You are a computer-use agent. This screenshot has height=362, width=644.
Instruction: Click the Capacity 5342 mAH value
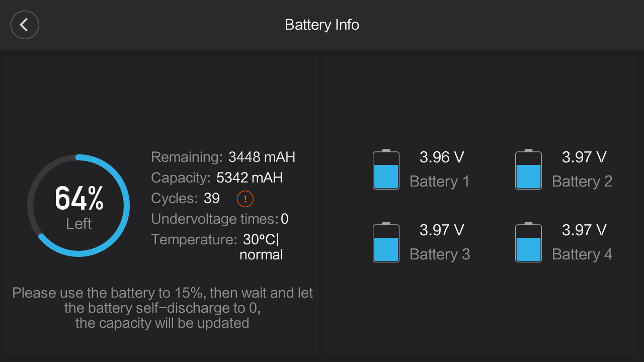250,177
